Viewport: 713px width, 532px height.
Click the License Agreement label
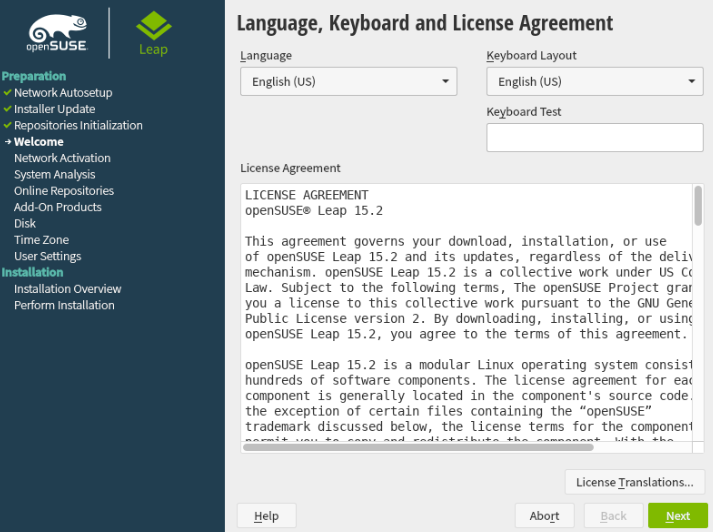coord(290,168)
